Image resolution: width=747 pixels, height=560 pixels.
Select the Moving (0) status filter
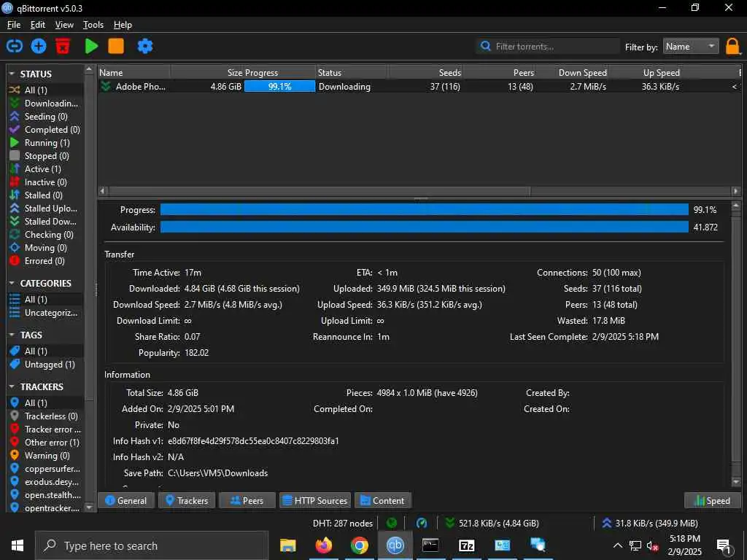pyautogui.click(x=45, y=248)
